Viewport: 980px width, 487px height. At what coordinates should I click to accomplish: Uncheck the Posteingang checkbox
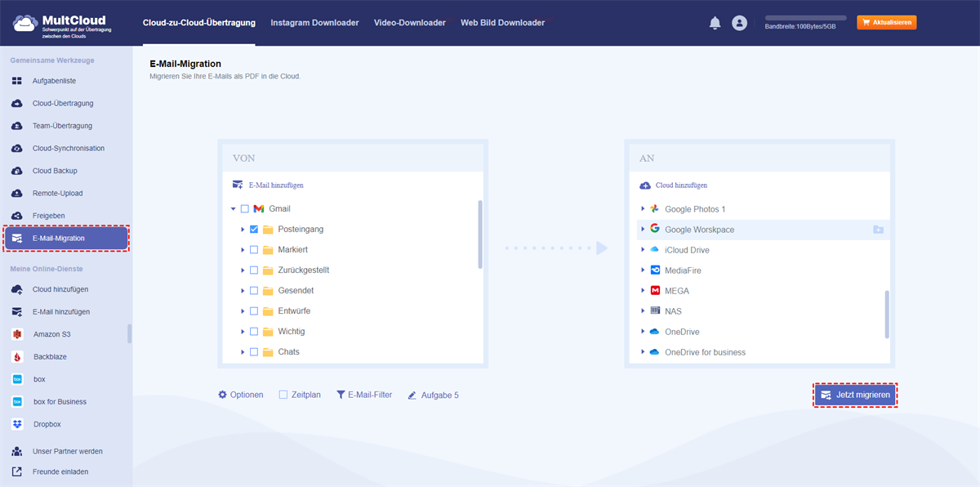tap(254, 230)
